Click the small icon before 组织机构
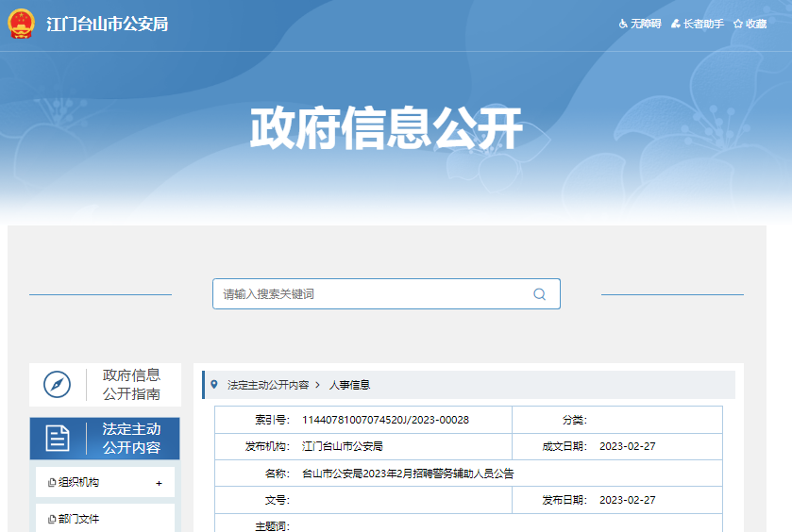The image size is (792, 532). [x=52, y=483]
